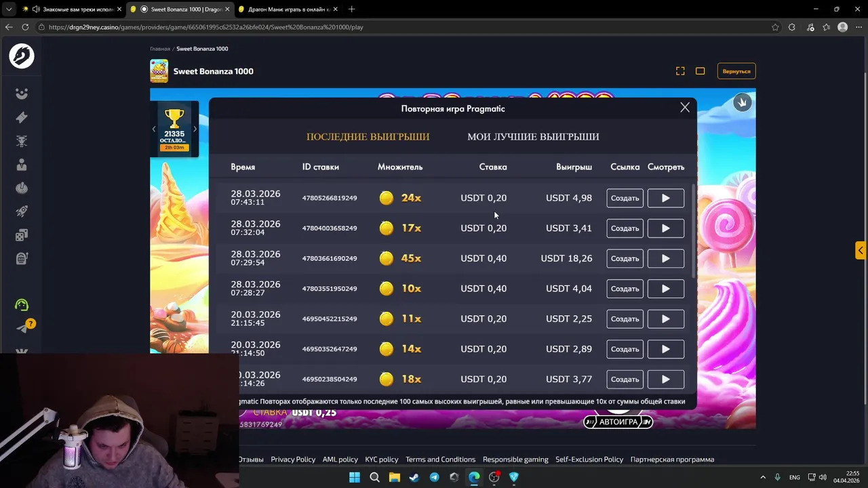
Task: Reload the current page
Action: click(x=25, y=27)
